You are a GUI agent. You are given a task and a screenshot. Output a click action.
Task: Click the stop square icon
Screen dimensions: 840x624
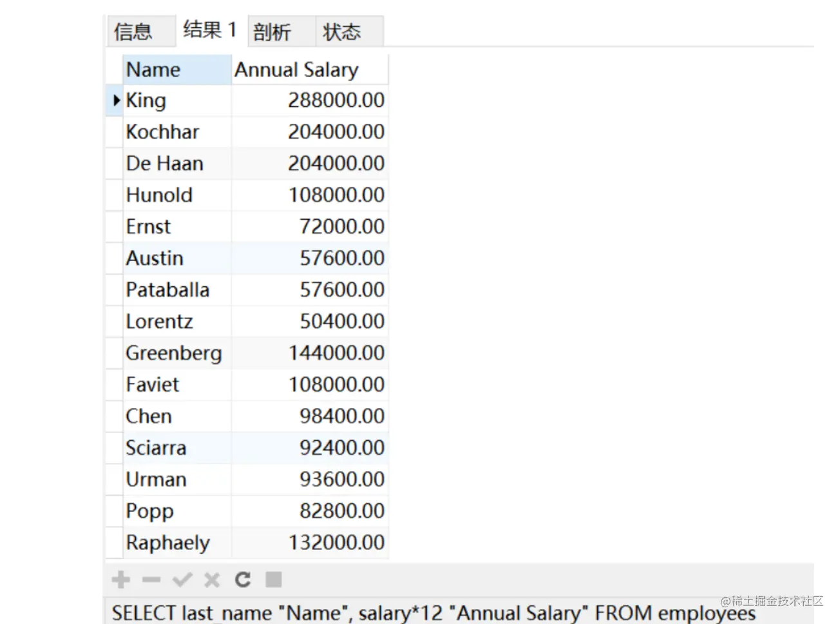(274, 580)
